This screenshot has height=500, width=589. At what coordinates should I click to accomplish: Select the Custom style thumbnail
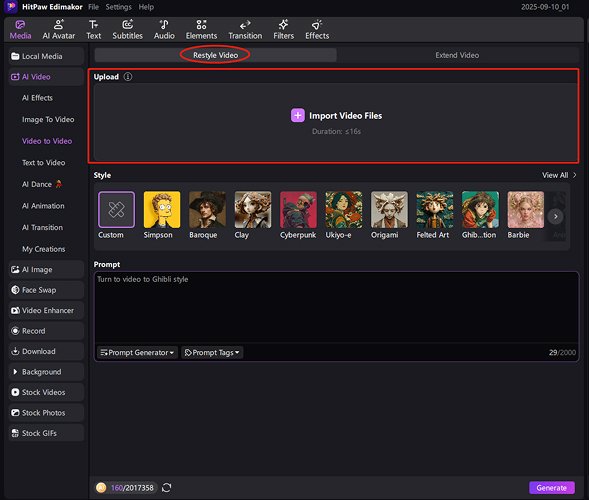[x=116, y=210]
